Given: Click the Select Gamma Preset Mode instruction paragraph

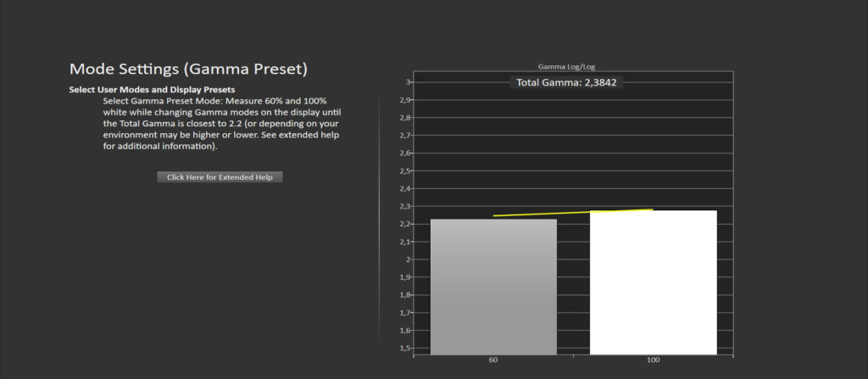Looking at the screenshot, I should tap(221, 124).
